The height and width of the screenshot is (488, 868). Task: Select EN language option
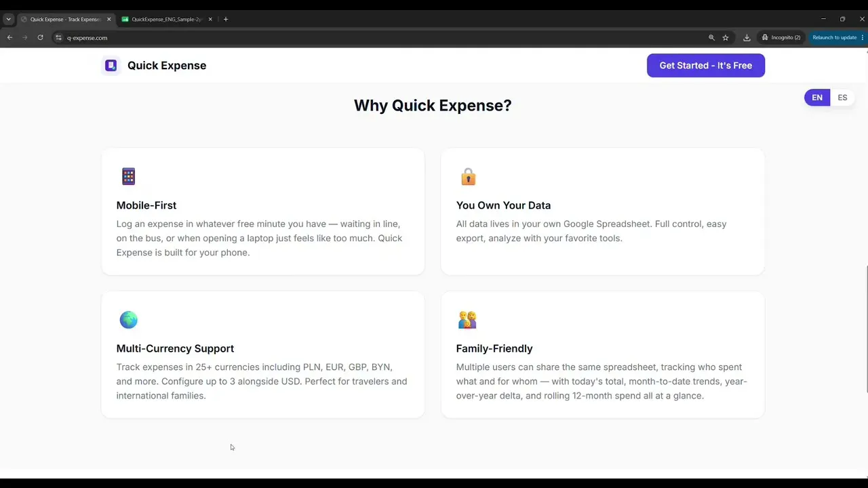817,98
